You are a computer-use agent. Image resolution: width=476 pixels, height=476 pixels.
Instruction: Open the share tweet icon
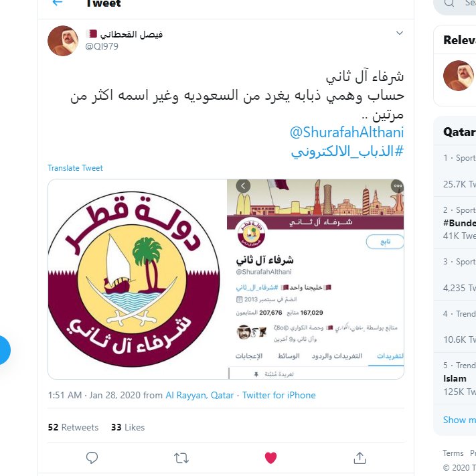tap(360, 458)
